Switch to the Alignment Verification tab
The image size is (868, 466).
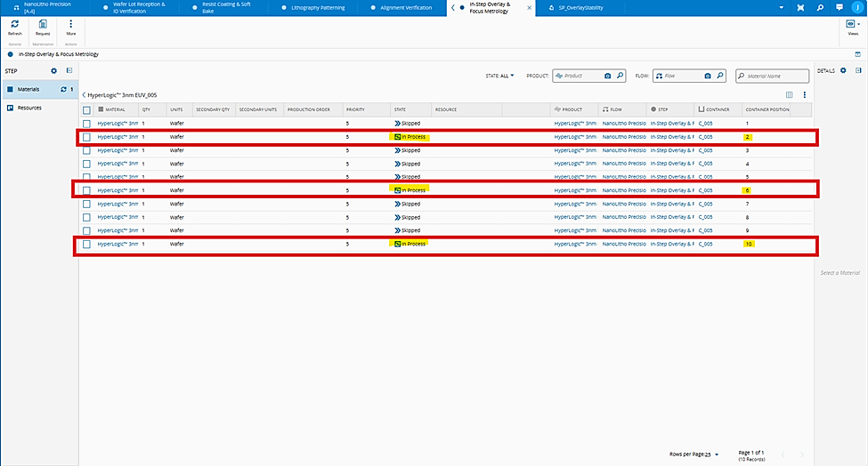coord(405,8)
